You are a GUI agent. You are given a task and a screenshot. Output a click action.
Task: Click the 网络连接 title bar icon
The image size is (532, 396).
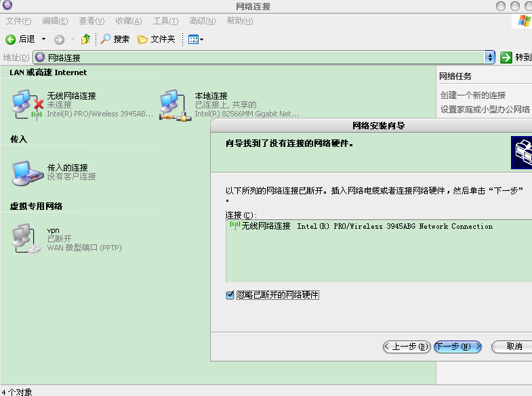[7, 5]
